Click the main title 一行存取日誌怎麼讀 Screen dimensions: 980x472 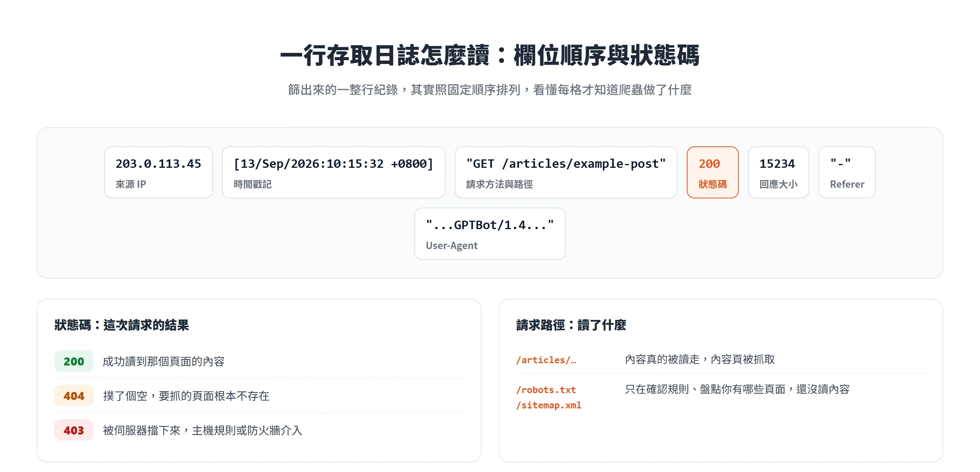384,56
